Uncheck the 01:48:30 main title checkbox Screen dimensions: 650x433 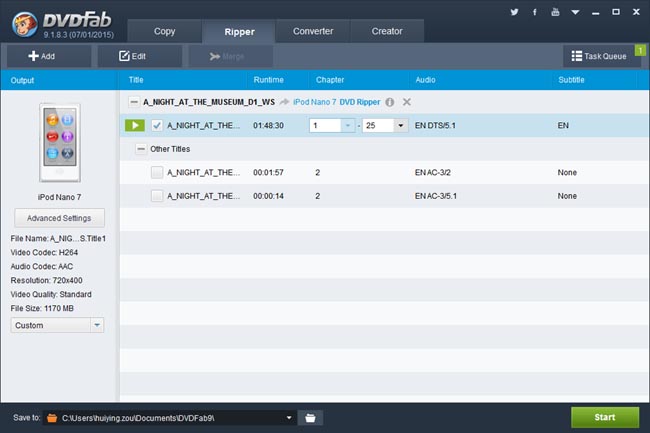point(157,126)
